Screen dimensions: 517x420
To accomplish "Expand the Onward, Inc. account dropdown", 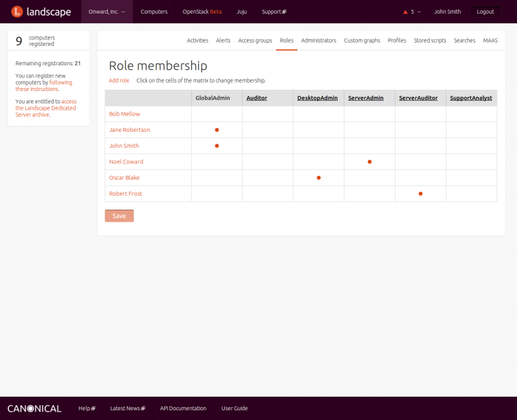I will tap(107, 12).
